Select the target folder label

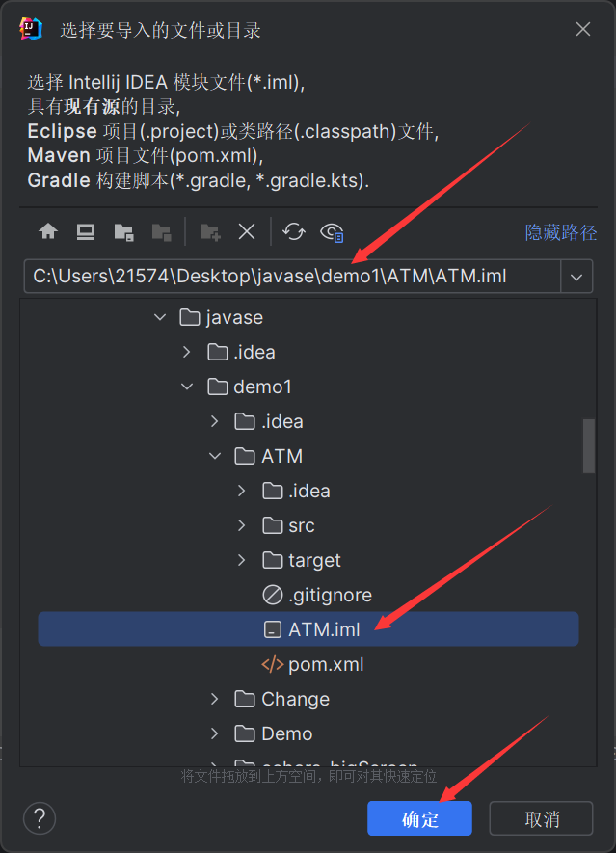coord(314,560)
